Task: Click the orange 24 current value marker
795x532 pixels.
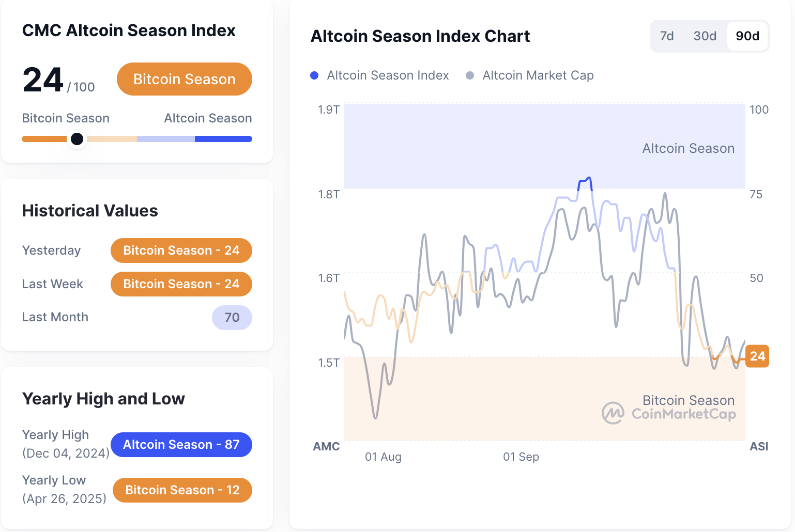Action: click(x=757, y=356)
